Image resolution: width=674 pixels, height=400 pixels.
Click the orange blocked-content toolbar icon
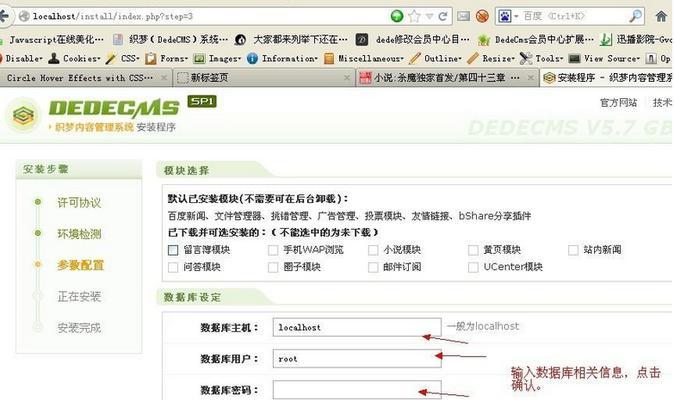tap(482, 16)
